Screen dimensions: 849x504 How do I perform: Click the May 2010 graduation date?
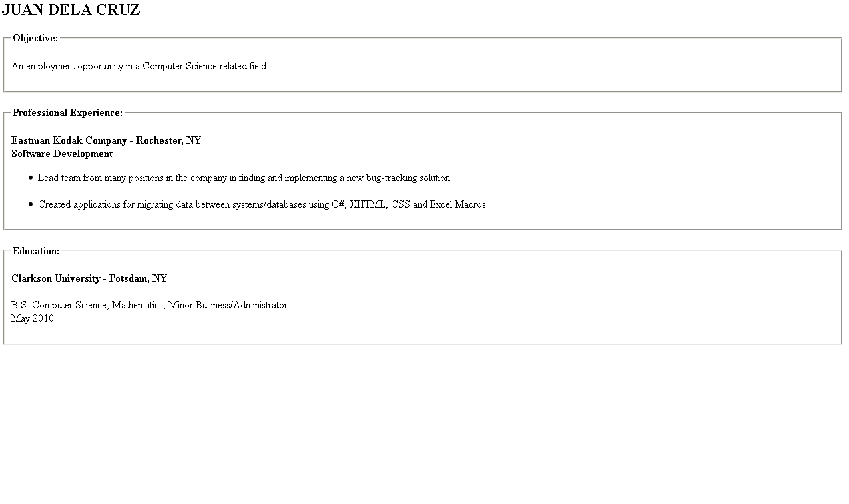point(33,318)
